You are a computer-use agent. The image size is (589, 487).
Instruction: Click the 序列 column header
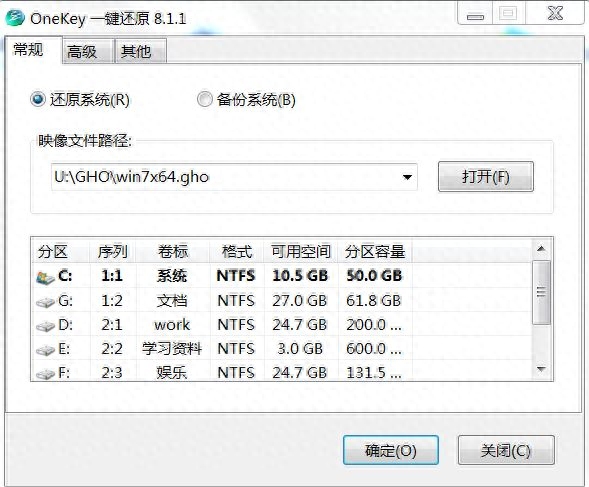pos(113,251)
